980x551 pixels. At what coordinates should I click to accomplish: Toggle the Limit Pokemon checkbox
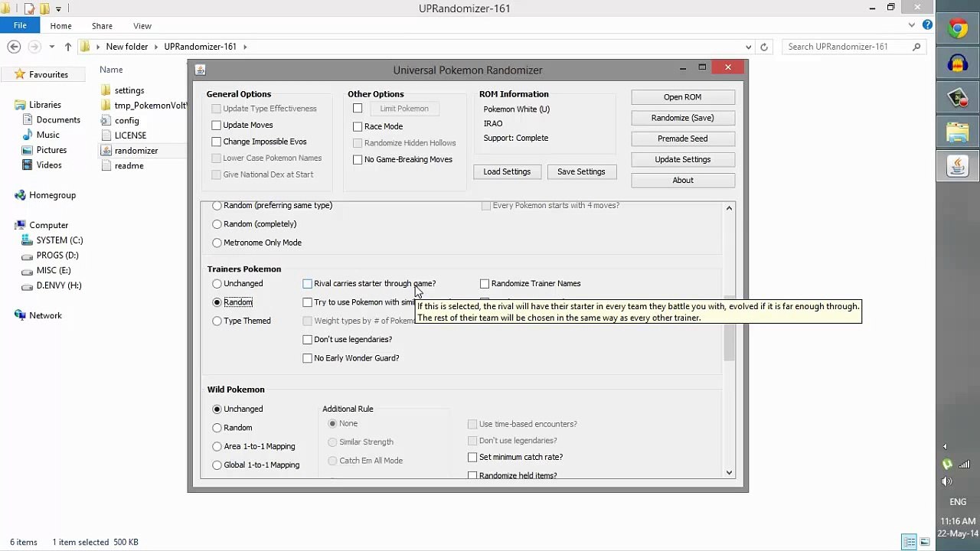click(358, 108)
